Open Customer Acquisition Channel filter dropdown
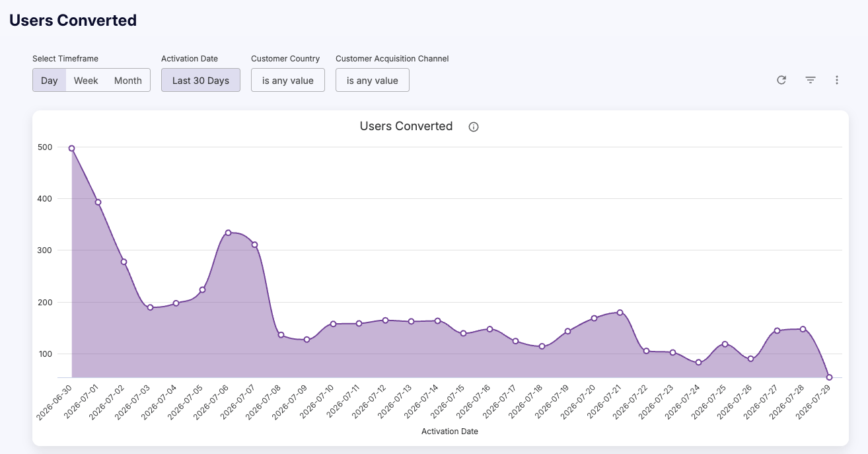 (x=373, y=81)
